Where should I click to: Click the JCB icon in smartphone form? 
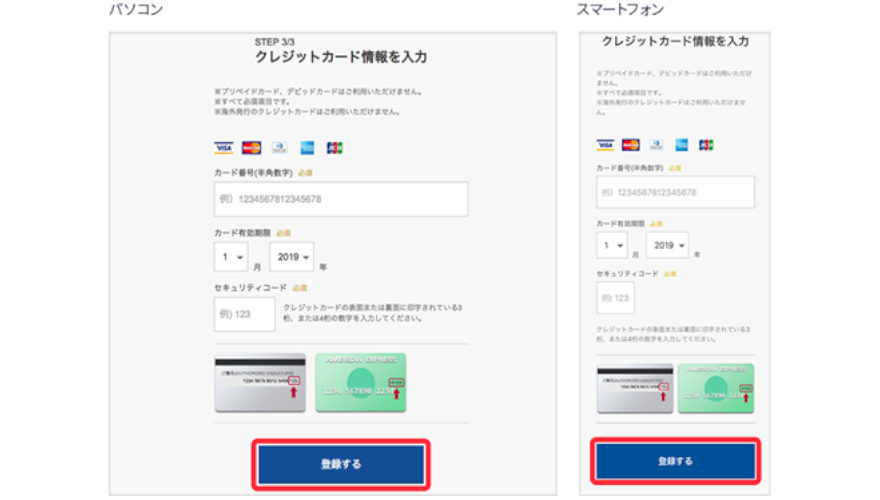coord(706,145)
